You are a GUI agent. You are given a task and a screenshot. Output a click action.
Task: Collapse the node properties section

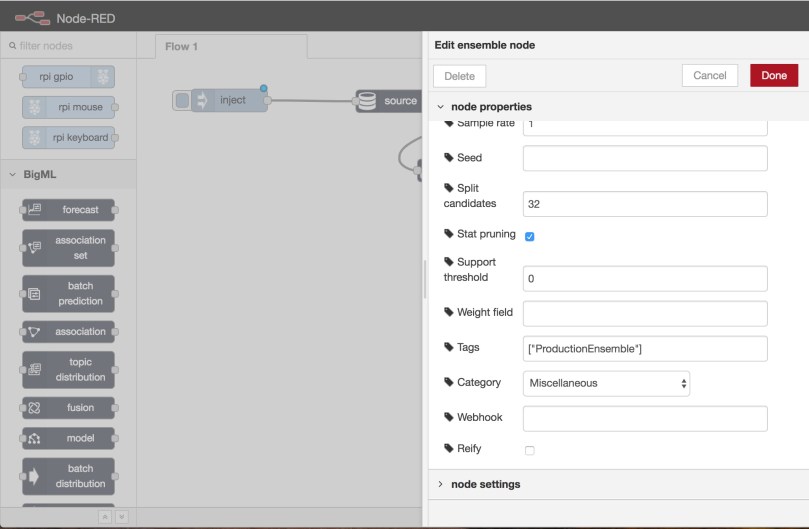(x=440, y=107)
